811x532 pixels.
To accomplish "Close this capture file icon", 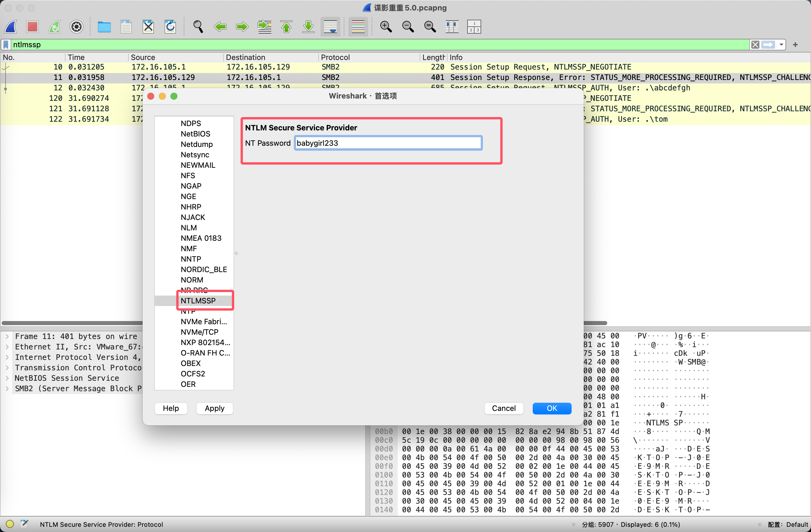I will [148, 27].
